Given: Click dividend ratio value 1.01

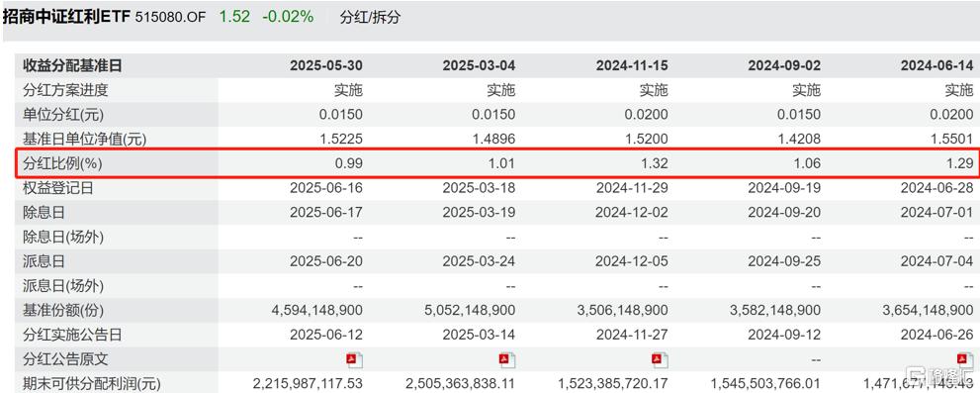Looking at the screenshot, I should coord(502,164).
